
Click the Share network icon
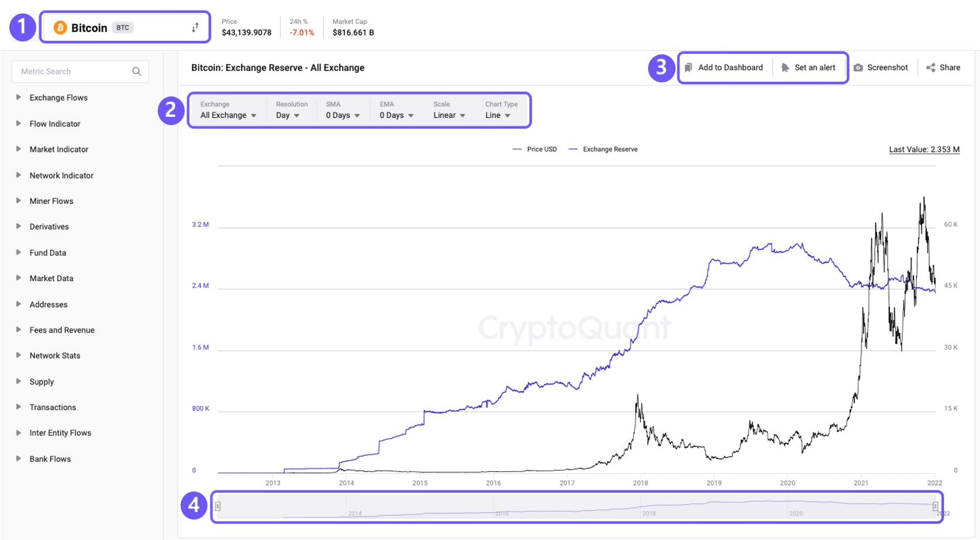930,68
